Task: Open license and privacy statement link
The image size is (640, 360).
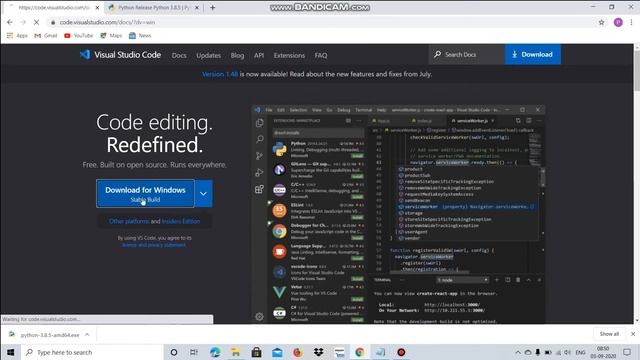Action: pos(154,245)
